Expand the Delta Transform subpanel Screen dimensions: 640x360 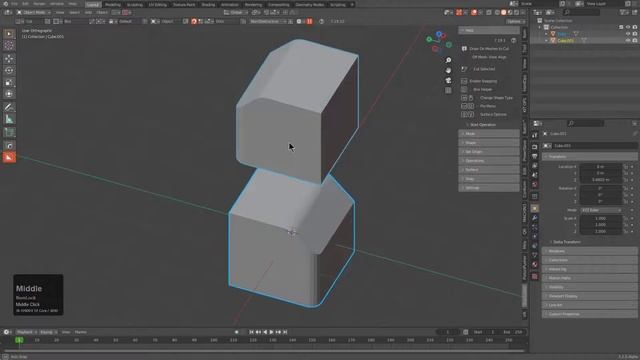tap(566, 242)
